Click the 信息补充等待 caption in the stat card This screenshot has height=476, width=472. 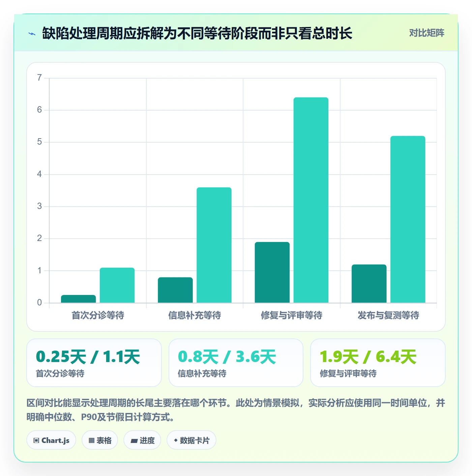202,374
